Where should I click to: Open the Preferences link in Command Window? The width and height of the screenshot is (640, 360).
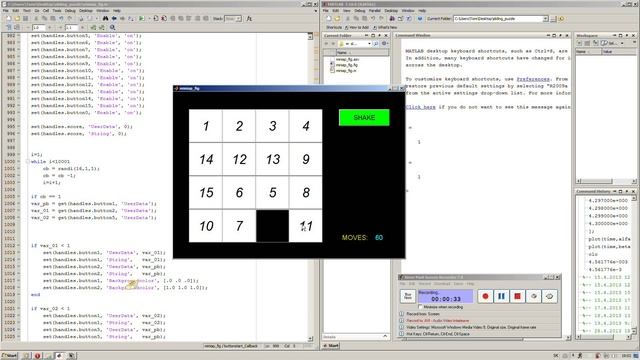point(533,79)
